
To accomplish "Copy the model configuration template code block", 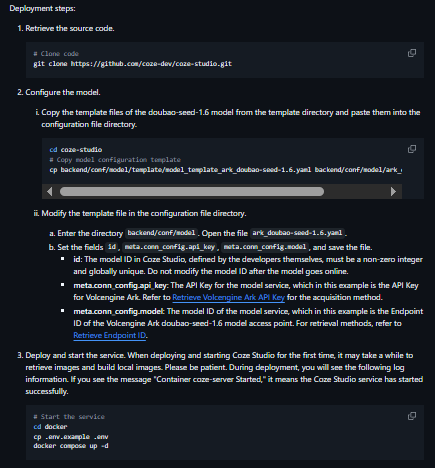I will [x=412, y=149].
